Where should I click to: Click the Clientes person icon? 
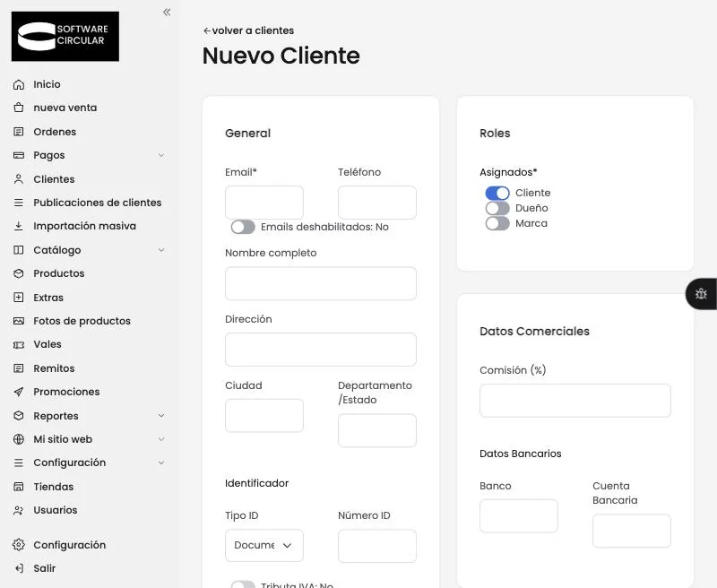(x=19, y=179)
